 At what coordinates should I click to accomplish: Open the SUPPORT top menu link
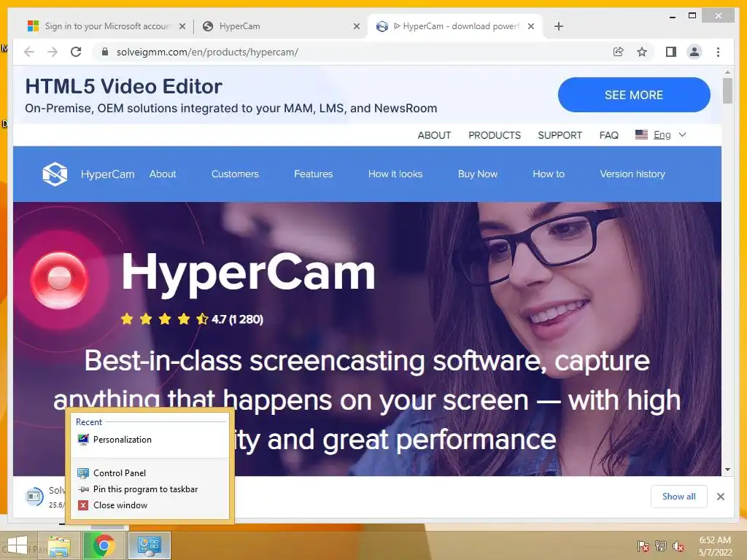[560, 135]
